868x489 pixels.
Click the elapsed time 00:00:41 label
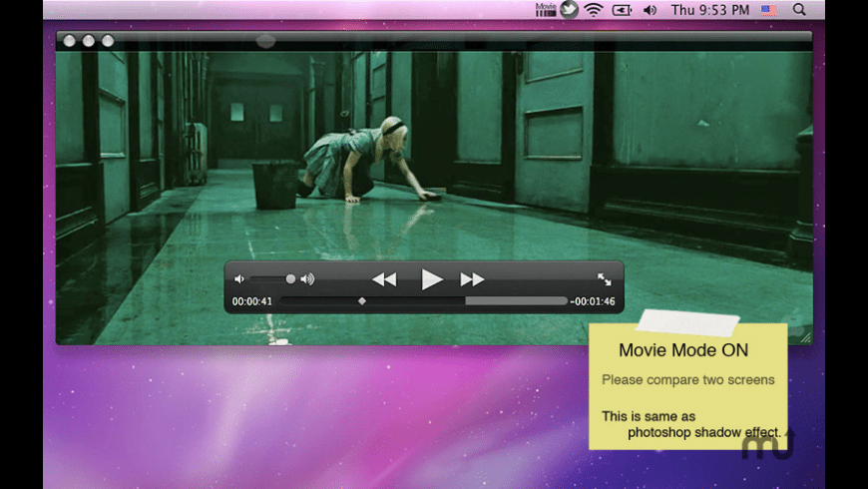click(251, 301)
